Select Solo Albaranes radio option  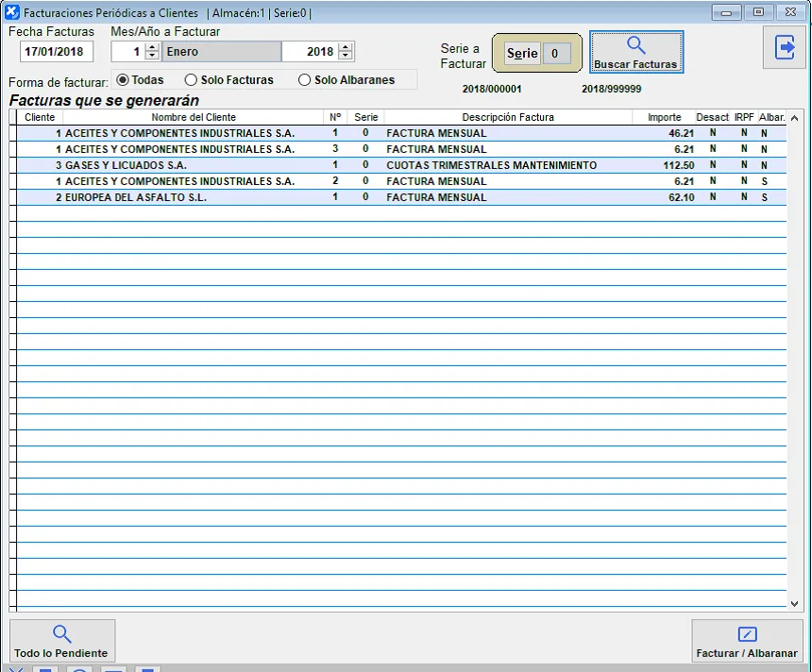click(305, 80)
